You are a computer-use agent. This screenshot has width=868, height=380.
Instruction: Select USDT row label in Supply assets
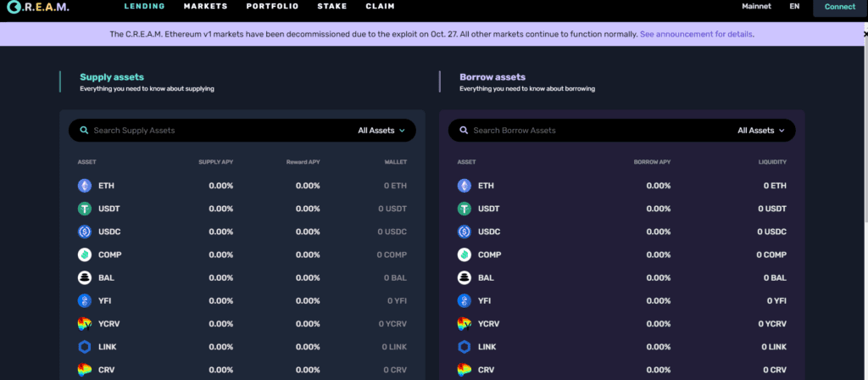pyautogui.click(x=109, y=209)
